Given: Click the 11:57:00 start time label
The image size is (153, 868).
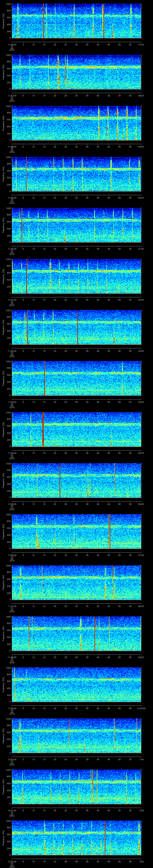Looking at the screenshot, I should (12, 606).
